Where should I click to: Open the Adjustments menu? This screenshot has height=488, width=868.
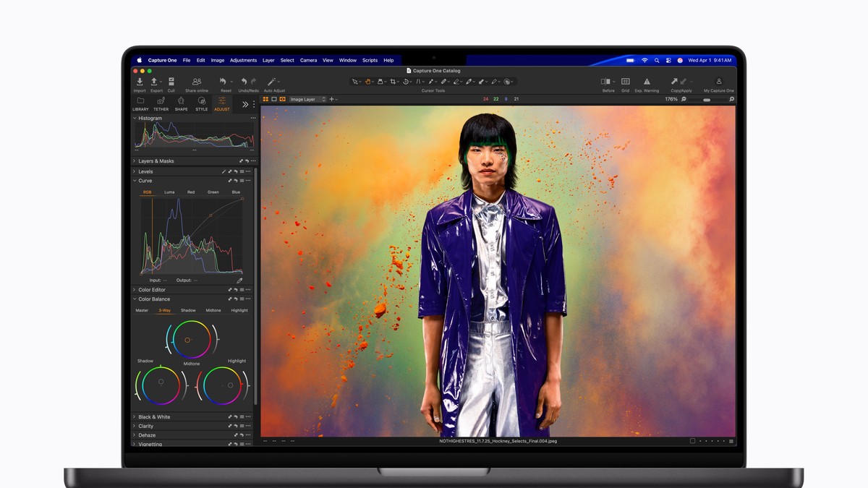(x=243, y=60)
